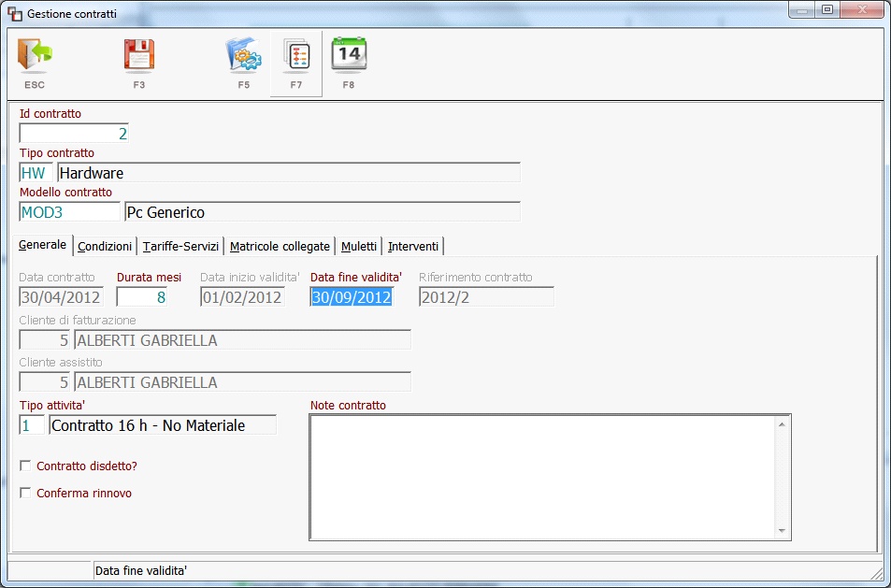
Task: Minimize the Gestione contratti window
Action: tap(802, 10)
